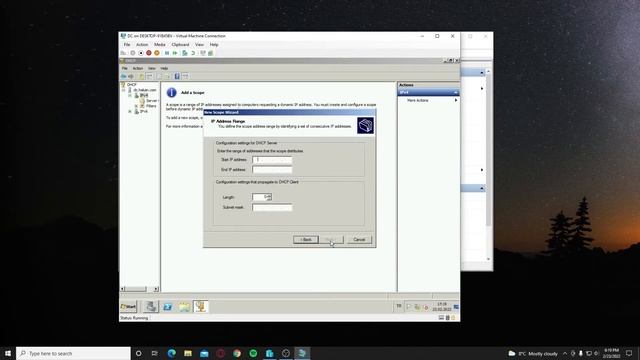Open File Explorer on host taskbar
Screen dimensions: 640x360
pyautogui.click(x=188, y=353)
